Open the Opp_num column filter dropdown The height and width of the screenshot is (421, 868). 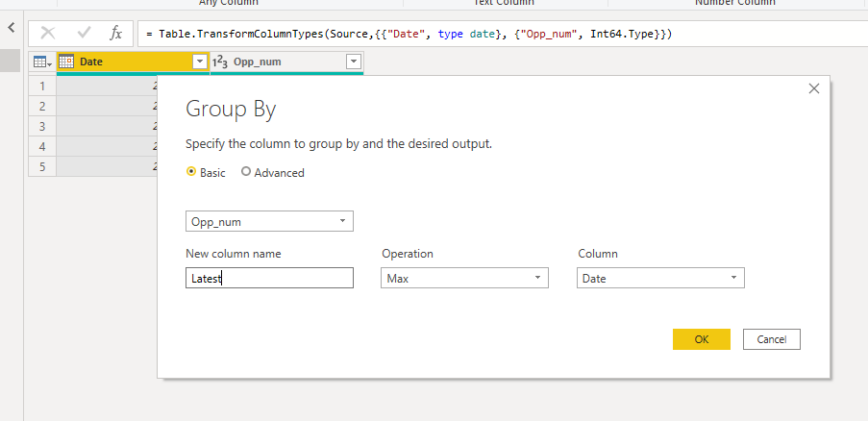pos(353,62)
